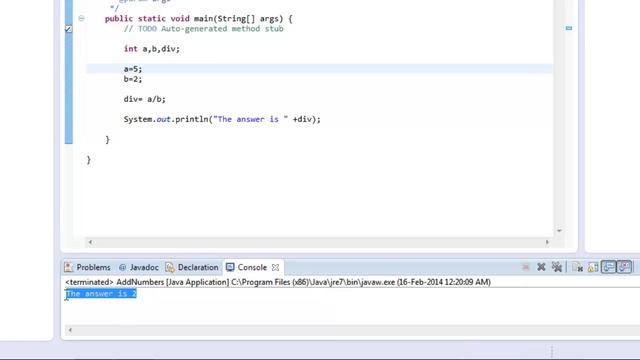
Task: Toggle show console on standard output change
Action: 609,267
